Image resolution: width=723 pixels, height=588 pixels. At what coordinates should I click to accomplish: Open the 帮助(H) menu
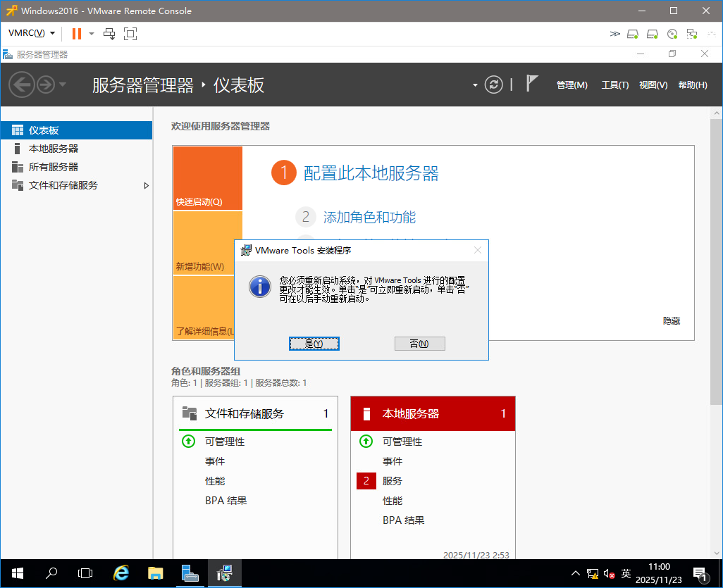click(x=693, y=85)
